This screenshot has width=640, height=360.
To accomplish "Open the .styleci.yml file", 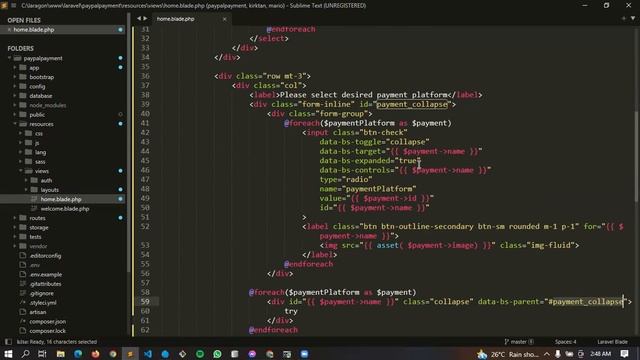I will point(42,303).
